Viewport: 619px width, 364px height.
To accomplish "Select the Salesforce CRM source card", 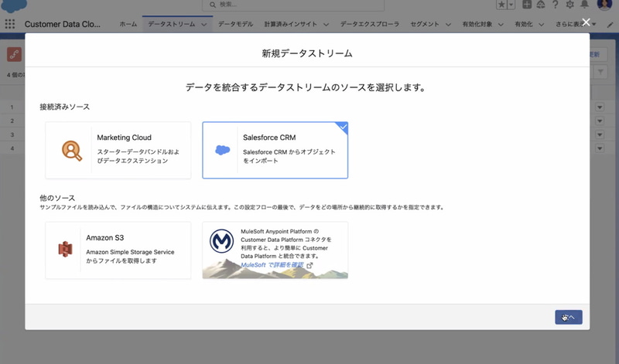I will coord(275,150).
